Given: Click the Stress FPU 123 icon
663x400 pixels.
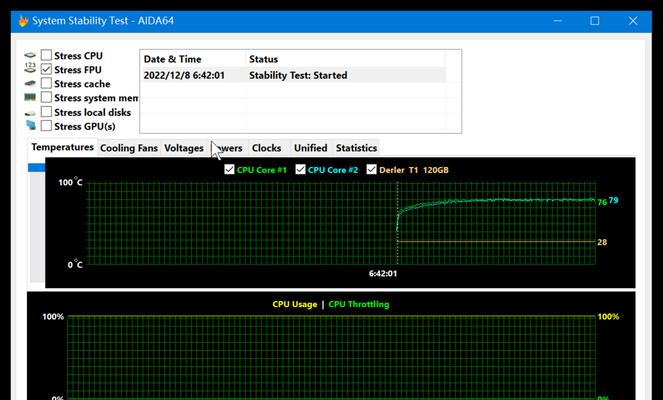Looking at the screenshot, I should pyautogui.click(x=30, y=68).
